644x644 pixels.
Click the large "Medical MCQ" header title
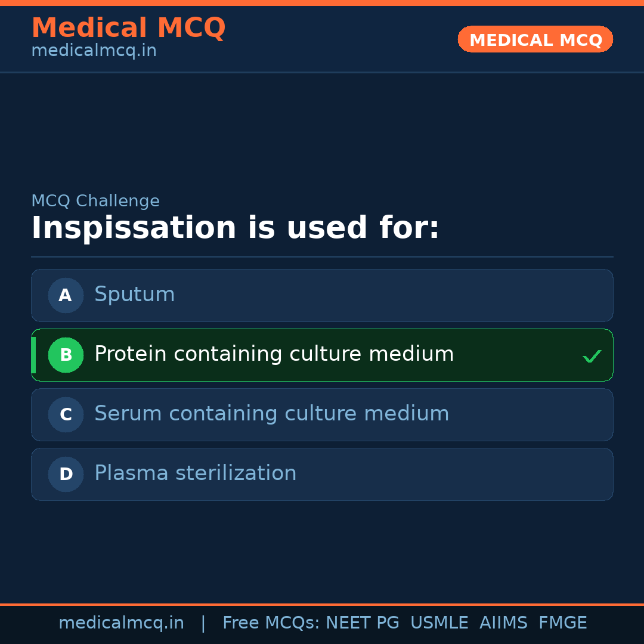point(128,28)
